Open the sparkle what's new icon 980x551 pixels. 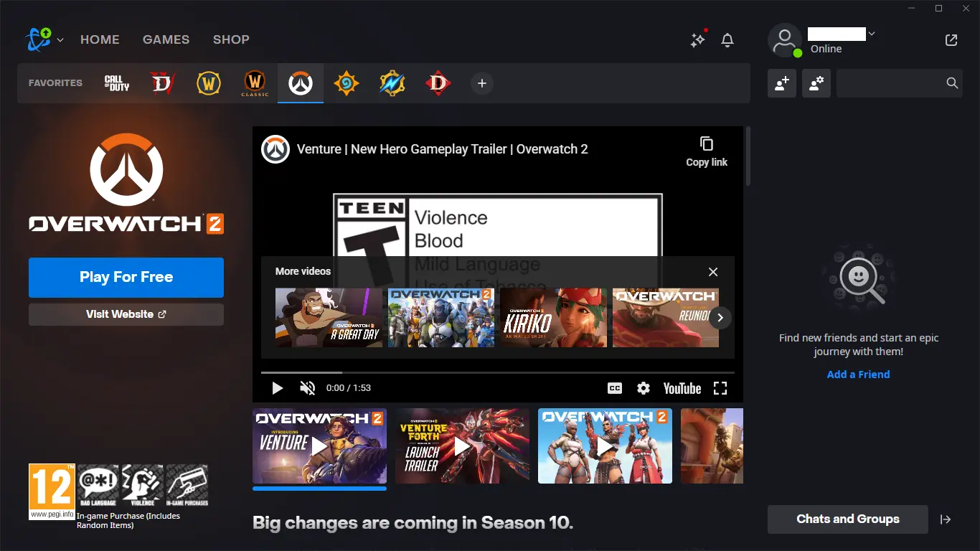tap(698, 39)
